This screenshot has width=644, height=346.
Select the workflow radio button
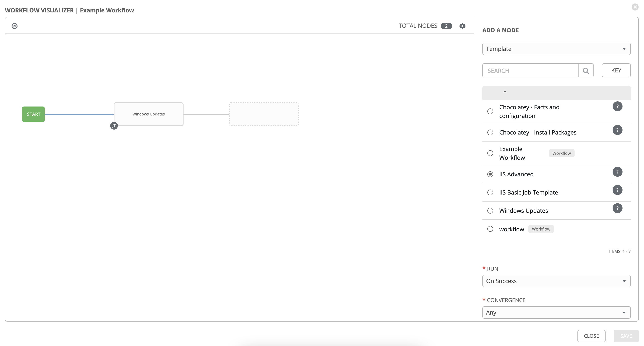click(x=490, y=229)
